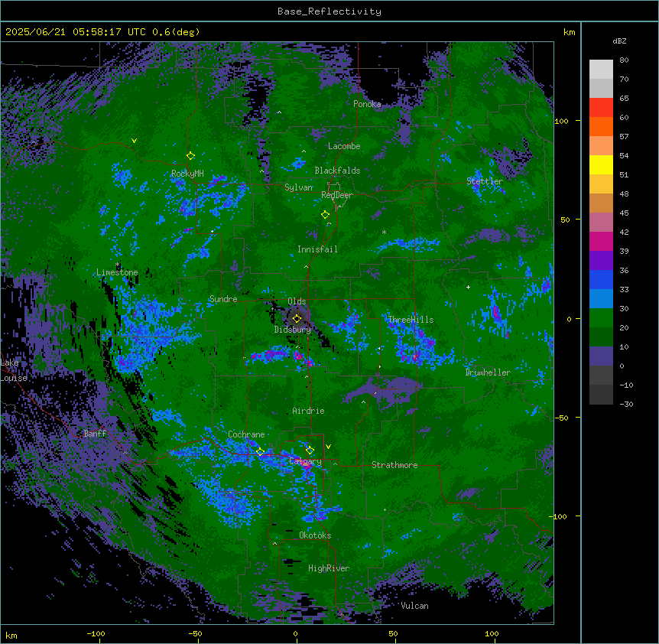Select the light gray 70–80 dBZ swatch
The height and width of the screenshot is (644, 659).
[x=601, y=70]
